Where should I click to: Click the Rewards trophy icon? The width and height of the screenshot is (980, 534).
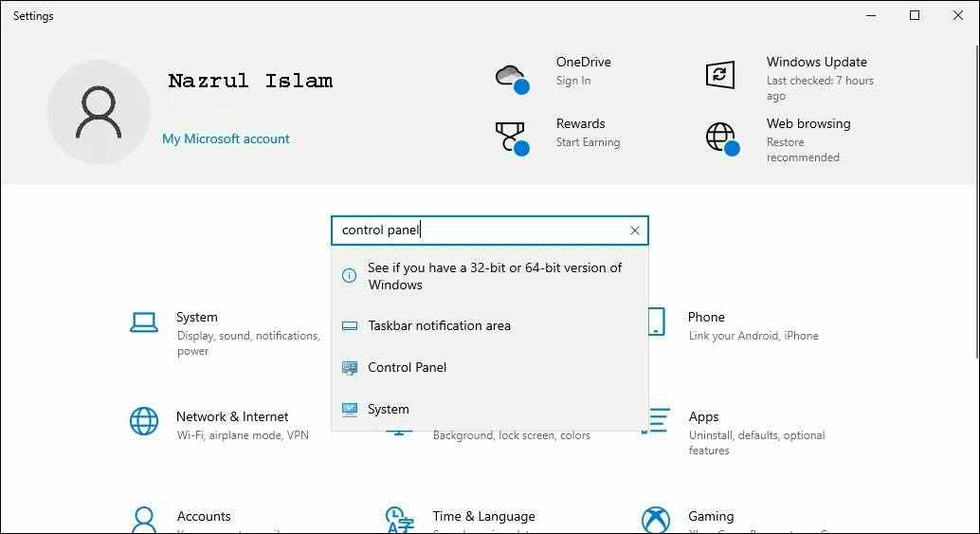512,138
